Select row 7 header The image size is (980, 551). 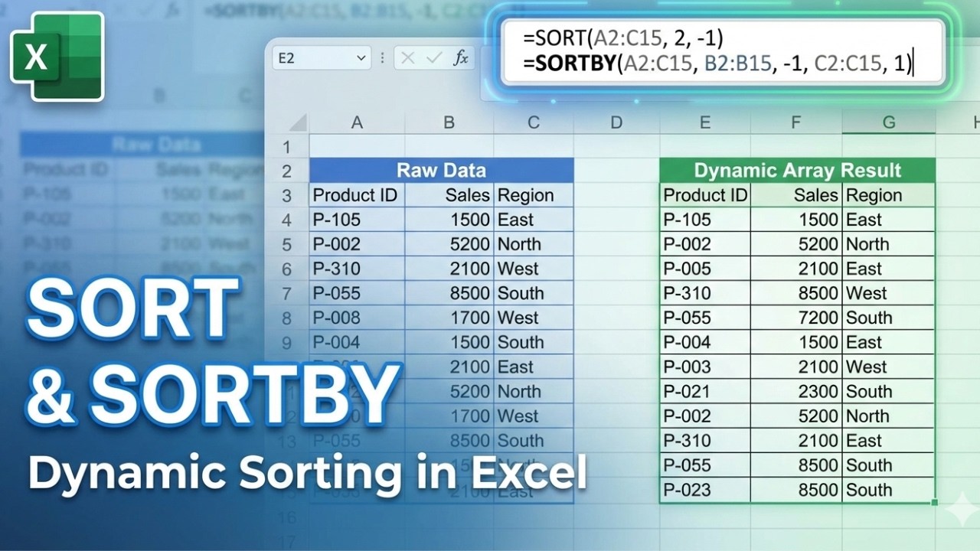pos(287,293)
